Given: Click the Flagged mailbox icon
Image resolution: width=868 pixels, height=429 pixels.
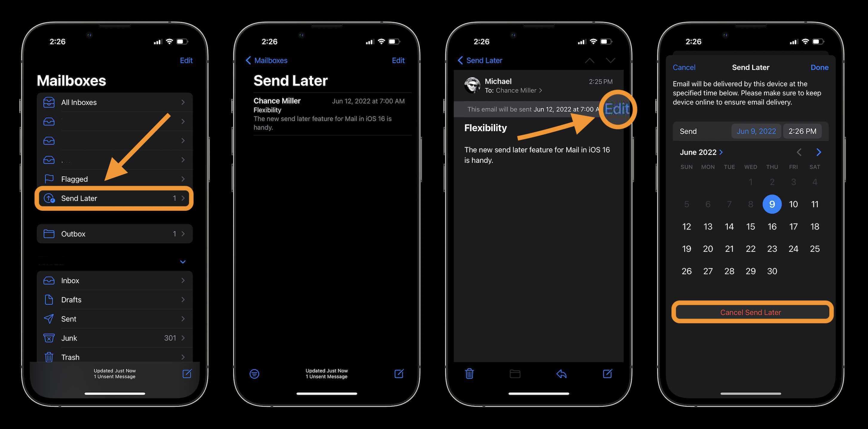Looking at the screenshot, I should [49, 179].
